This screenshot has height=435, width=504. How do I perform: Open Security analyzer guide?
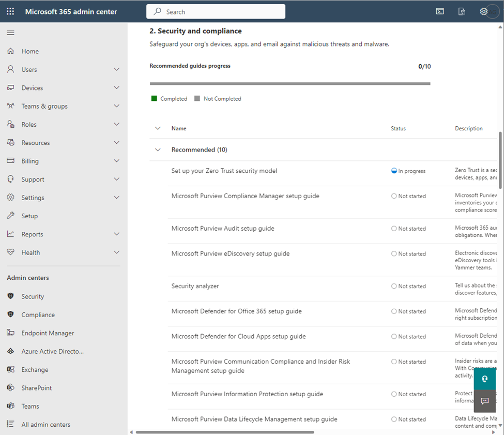coord(195,286)
